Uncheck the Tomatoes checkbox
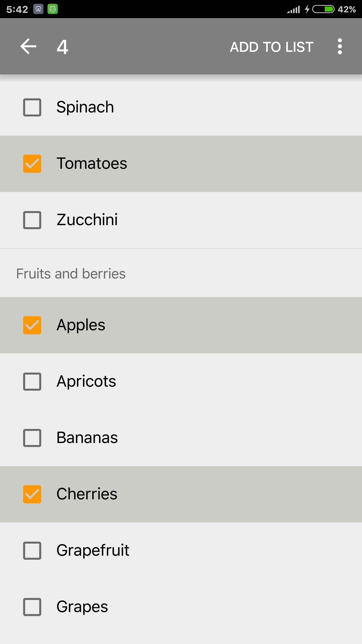Image resolution: width=362 pixels, height=644 pixels. [32, 164]
